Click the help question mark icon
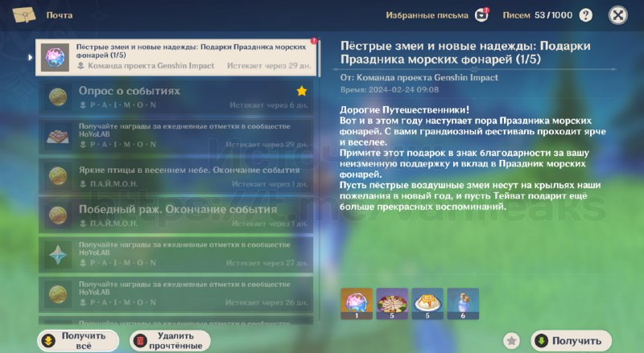 pos(586,15)
